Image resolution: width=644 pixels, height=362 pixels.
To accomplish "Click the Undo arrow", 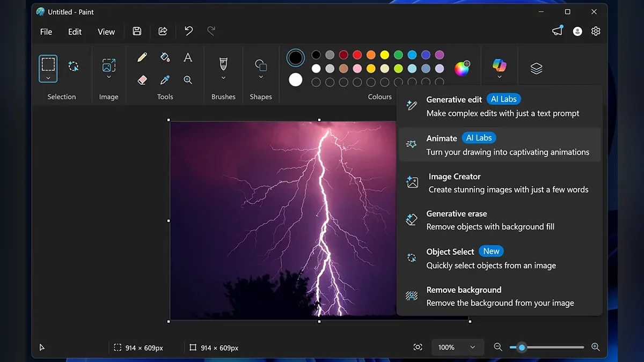I will click(x=188, y=32).
